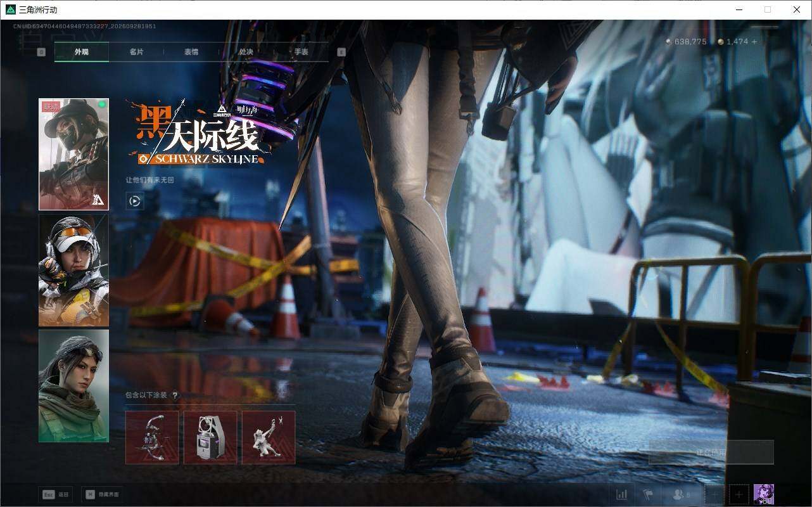Click the solid-border plus squad slot
The image size is (812, 507).
(x=739, y=494)
